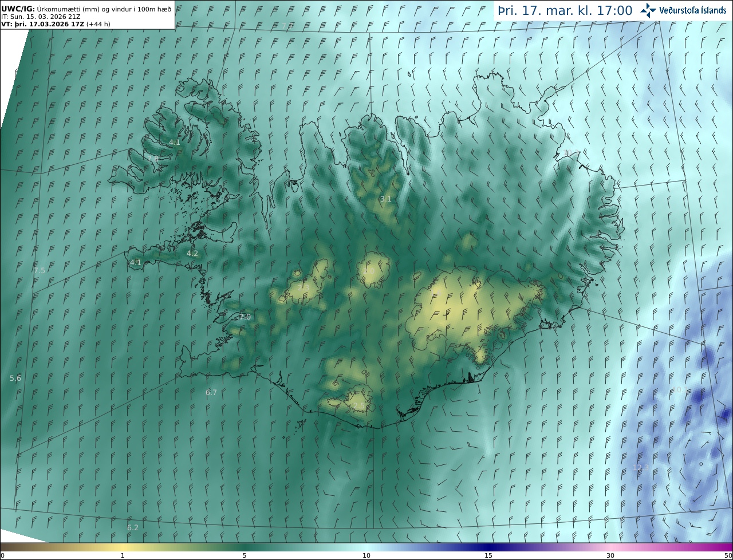Screen dimensions: 733x560
Task: Select the 'Þri. 17. mar. kl. 17:00' timestamp
Action: click(x=565, y=11)
